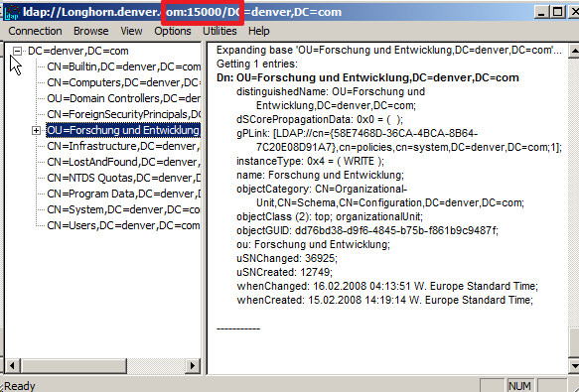Select the CN=Builtin tree item
This screenshot has width=579, height=392.
click(124, 66)
